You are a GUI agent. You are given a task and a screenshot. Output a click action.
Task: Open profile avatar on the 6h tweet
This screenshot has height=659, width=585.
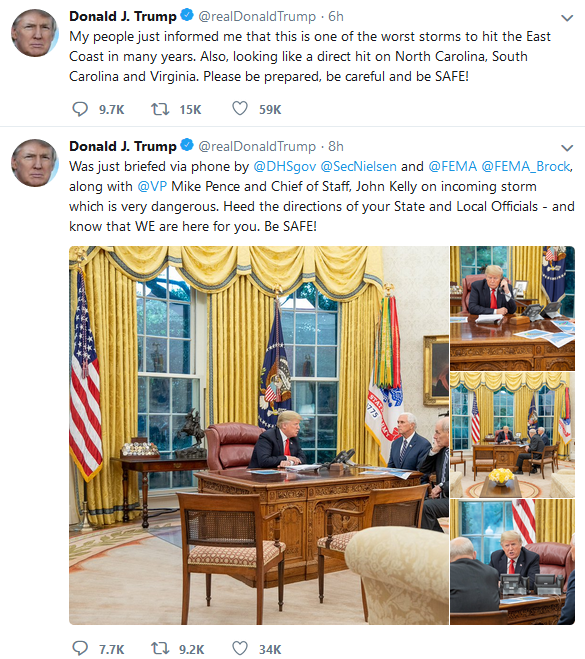(x=34, y=33)
